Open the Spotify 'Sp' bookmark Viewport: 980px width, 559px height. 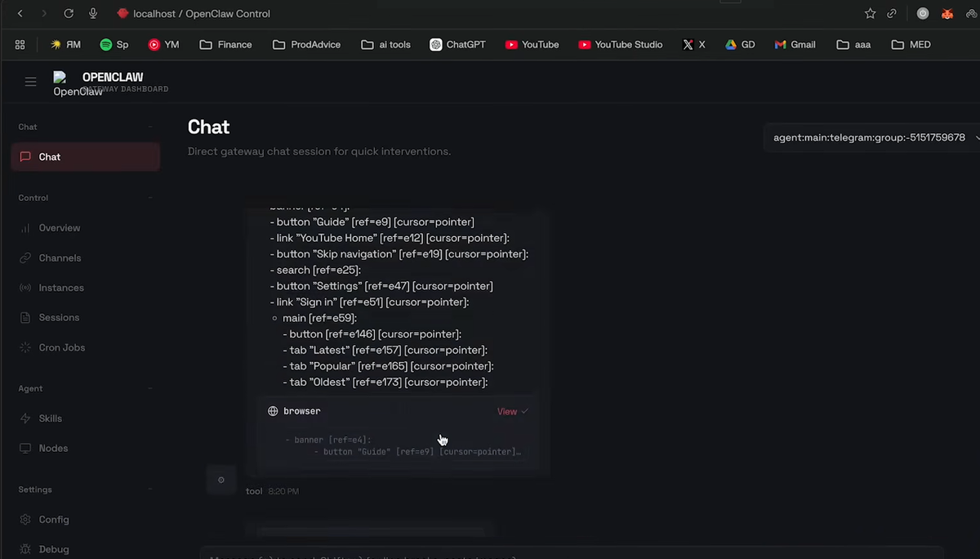(114, 45)
